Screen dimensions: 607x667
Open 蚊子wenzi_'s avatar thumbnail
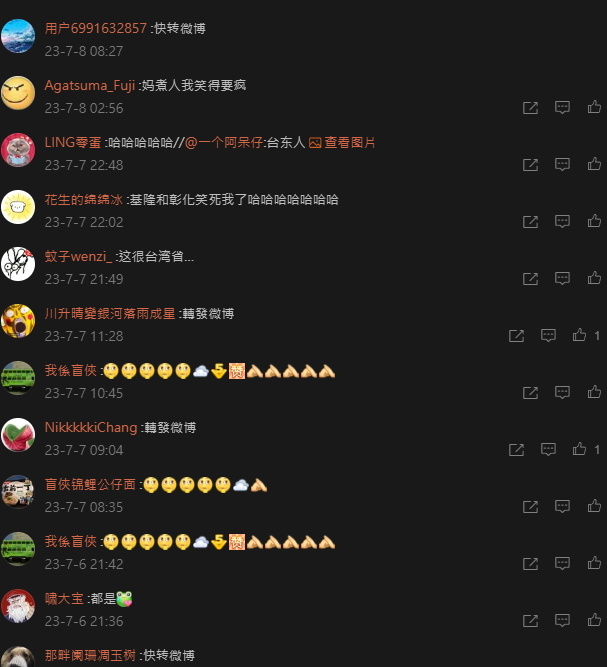tap(18, 264)
